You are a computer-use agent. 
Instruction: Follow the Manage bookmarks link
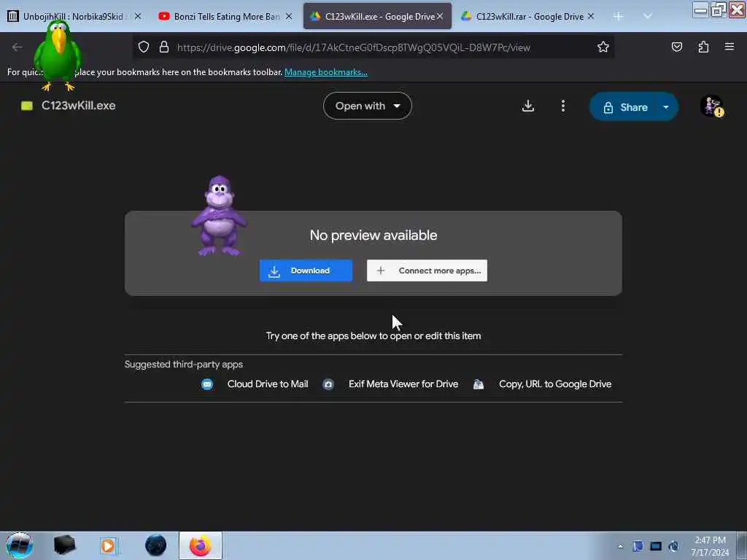point(326,72)
